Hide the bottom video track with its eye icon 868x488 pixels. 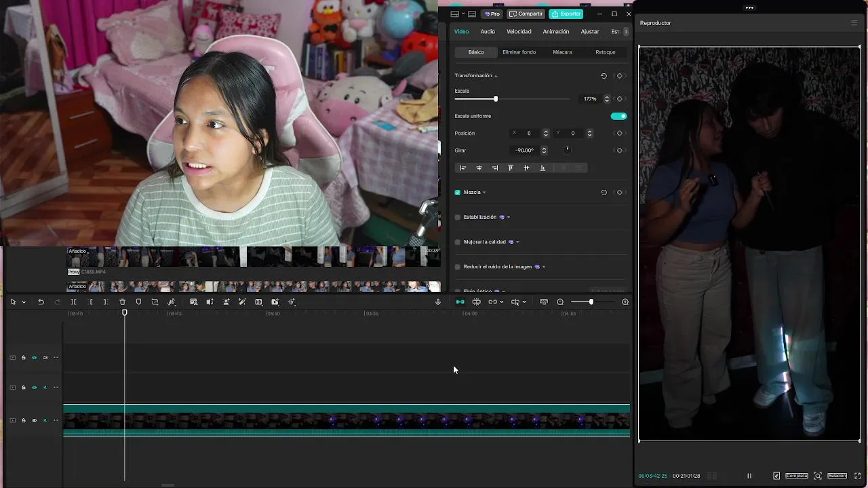click(34, 421)
